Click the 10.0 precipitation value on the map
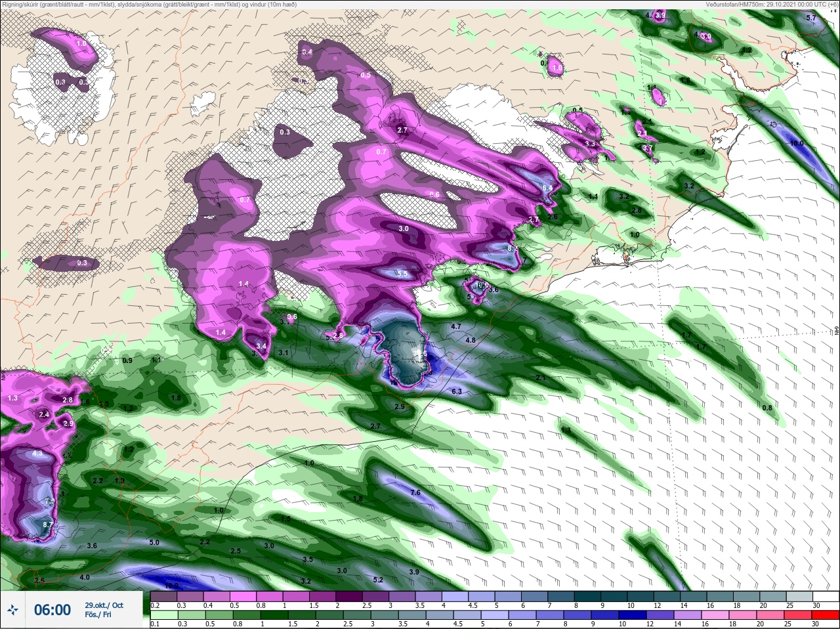Screen dimensions: 840x629 797,143
